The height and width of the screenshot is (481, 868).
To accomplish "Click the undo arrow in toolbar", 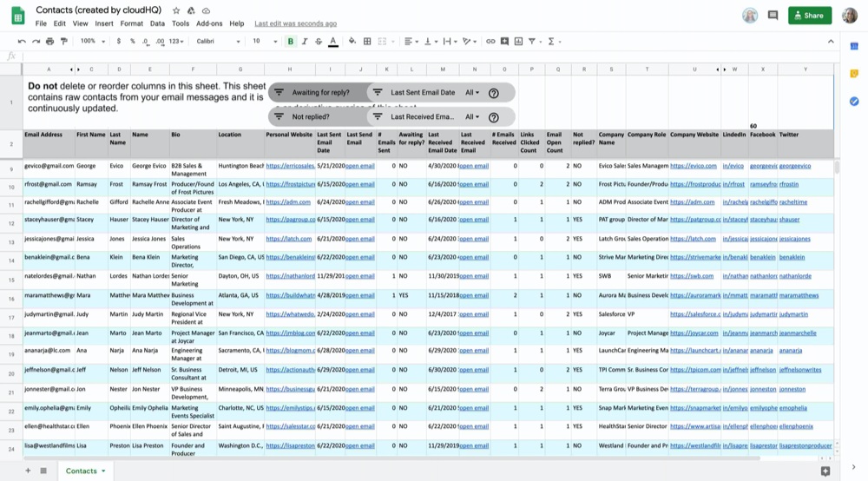I will tap(22, 42).
